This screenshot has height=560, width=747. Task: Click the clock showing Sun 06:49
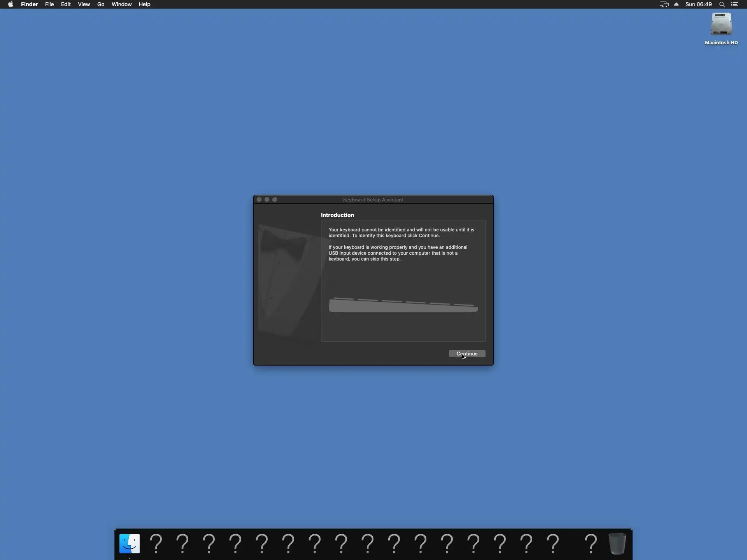click(x=698, y=4)
